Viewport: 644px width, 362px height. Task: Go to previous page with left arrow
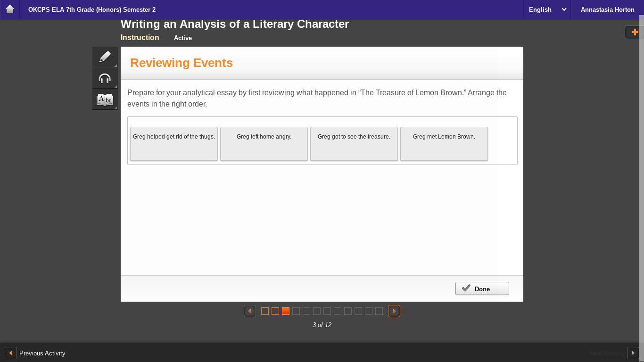[250, 311]
